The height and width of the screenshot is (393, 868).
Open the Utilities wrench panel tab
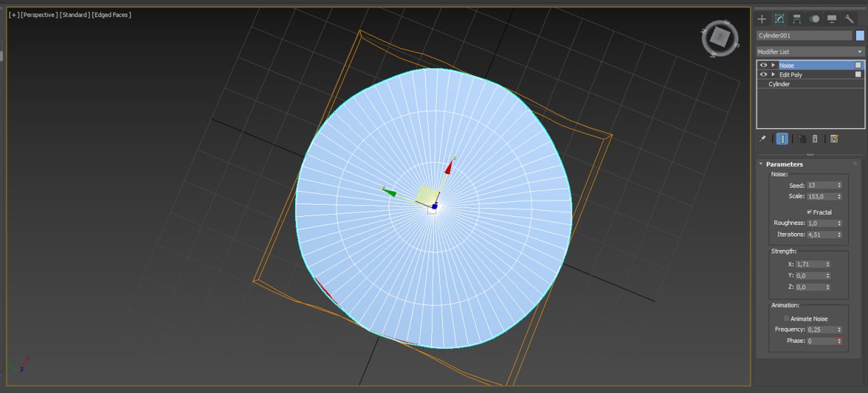click(x=849, y=19)
